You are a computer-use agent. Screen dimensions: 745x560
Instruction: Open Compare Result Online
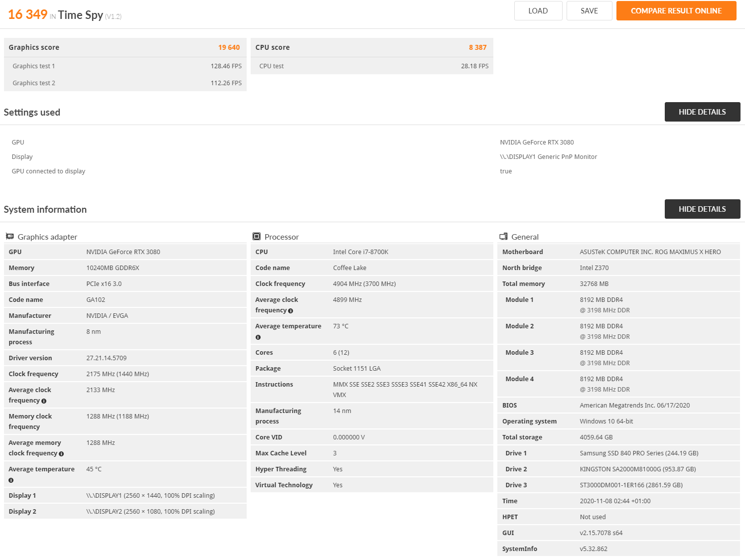pyautogui.click(x=676, y=10)
